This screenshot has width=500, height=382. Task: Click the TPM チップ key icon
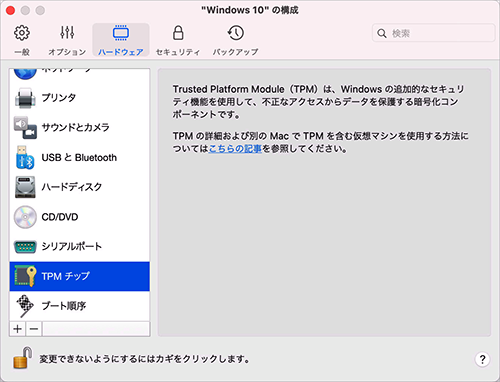(x=25, y=276)
